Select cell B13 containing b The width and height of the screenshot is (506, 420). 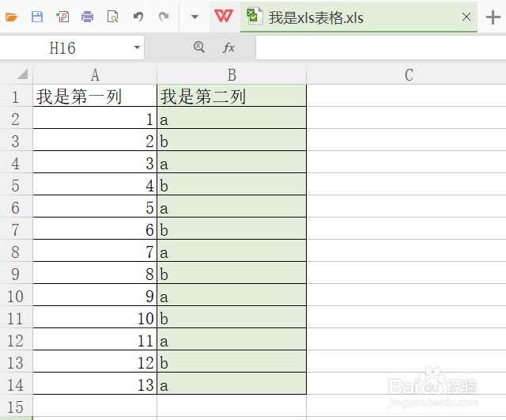pos(232,361)
